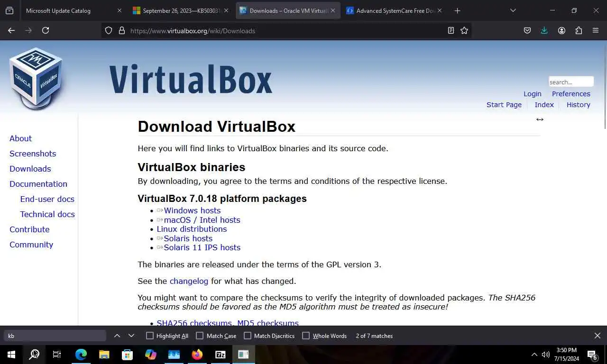Open the changelog link
607x364 pixels.
coord(189,281)
